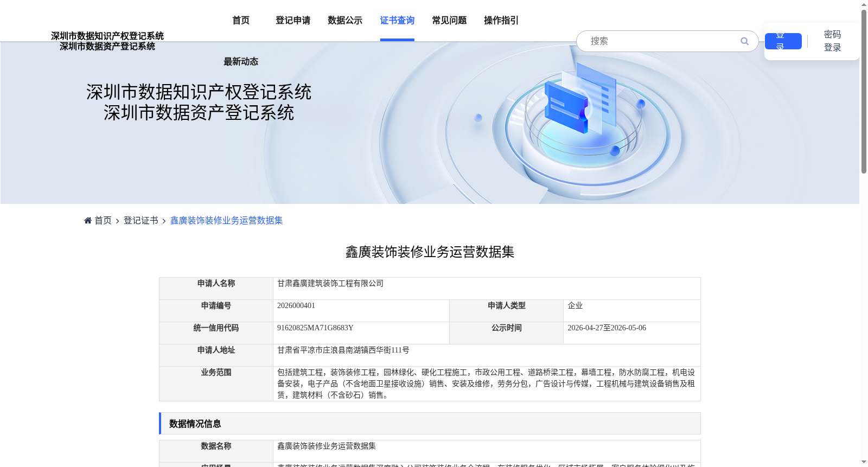The image size is (868, 467).
Task: Click the site logo title text
Action: 107,41
